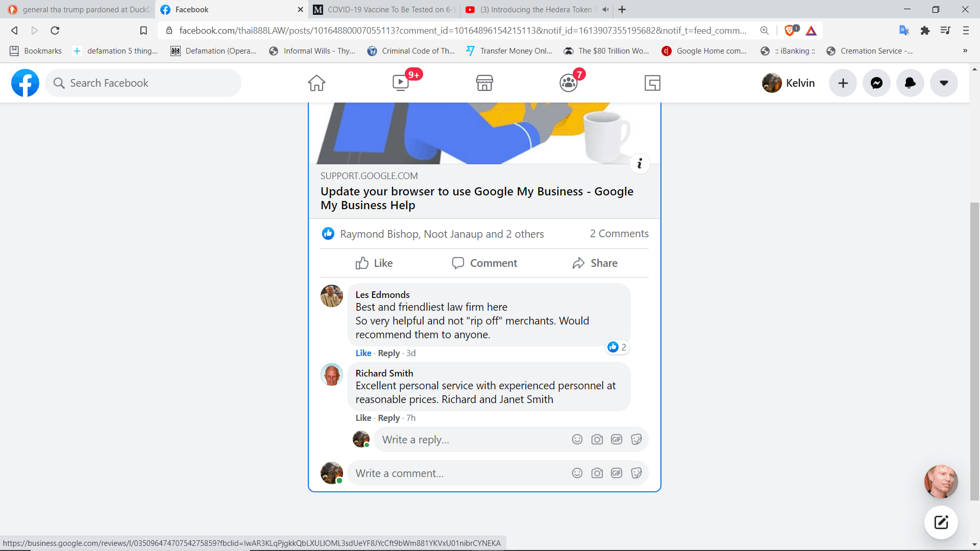Open Facebook Groups icon
Viewport: 980px width, 551px height.
pos(568,83)
